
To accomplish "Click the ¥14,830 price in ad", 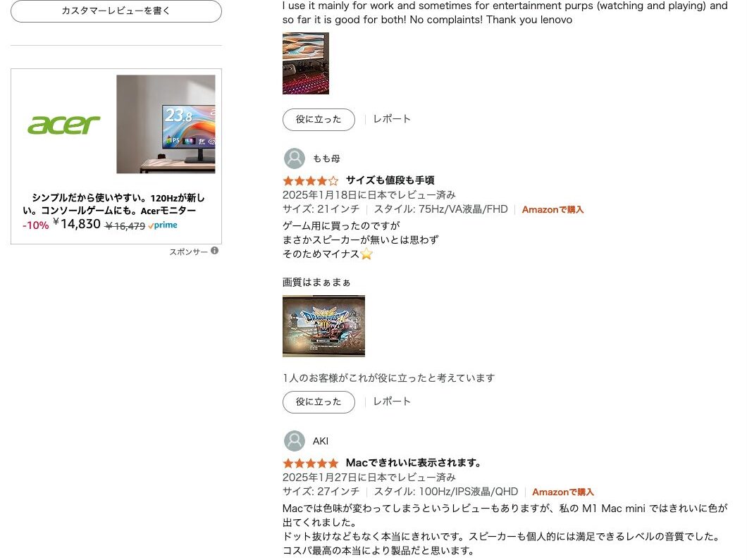I will click(x=77, y=224).
